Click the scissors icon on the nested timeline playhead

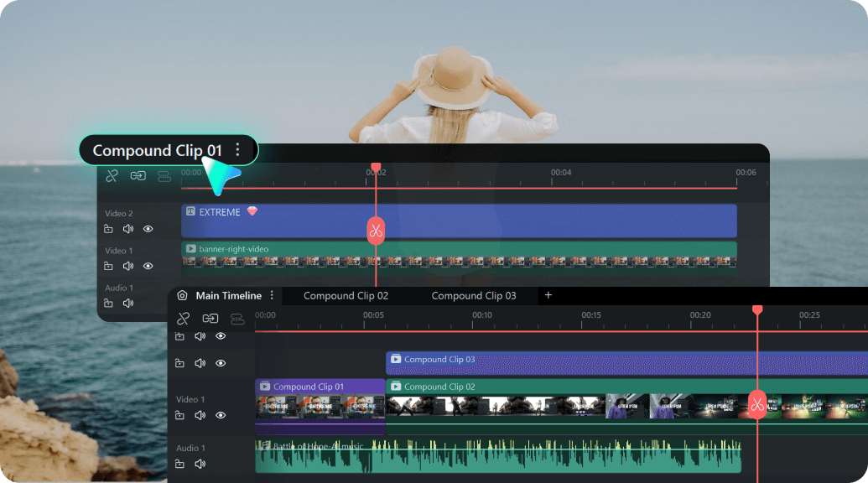pyautogui.click(x=375, y=231)
